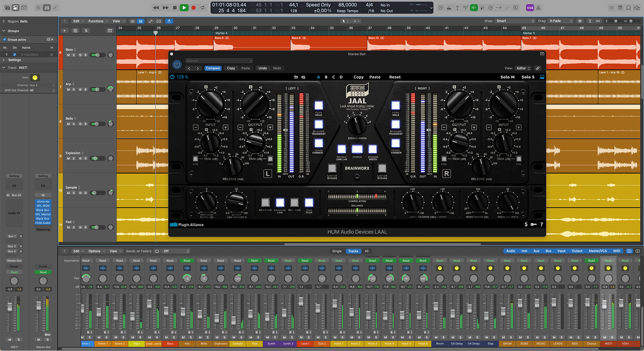Open the plugin link chain icon
This screenshot has height=351, width=644.
pos(538,68)
